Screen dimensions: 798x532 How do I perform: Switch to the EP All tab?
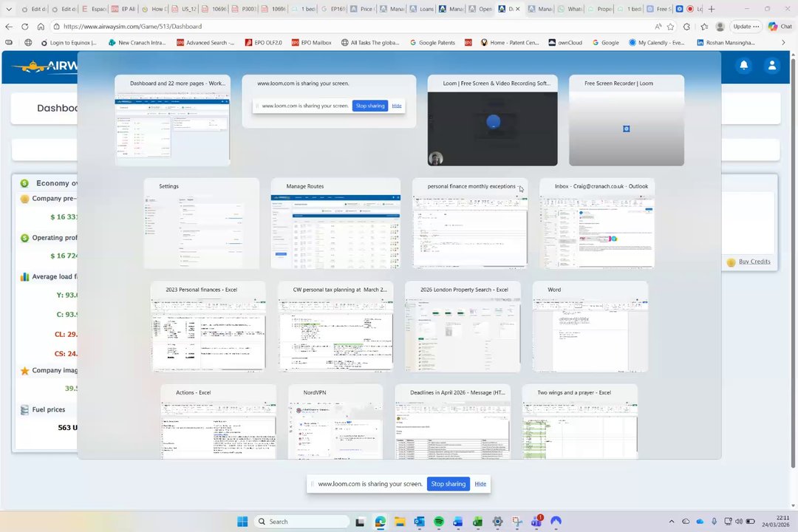click(x=123, y=9)
